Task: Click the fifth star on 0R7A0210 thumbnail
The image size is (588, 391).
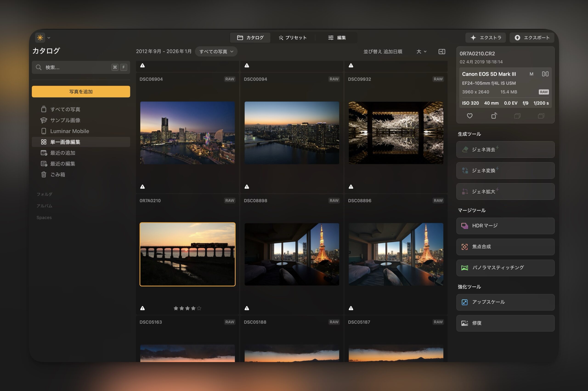Action: [x=199, y=308]
